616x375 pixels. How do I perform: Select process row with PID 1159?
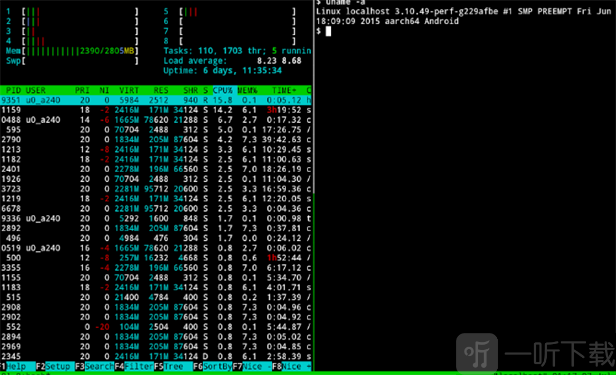(156, 110)
